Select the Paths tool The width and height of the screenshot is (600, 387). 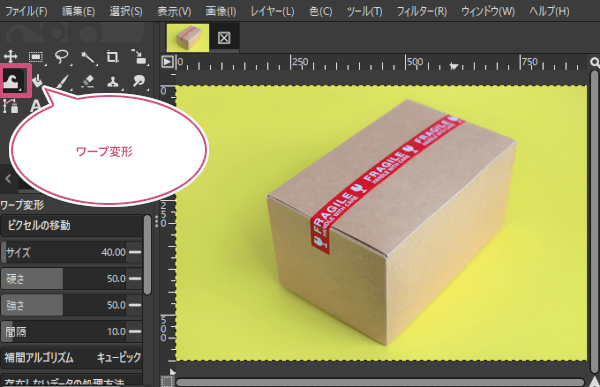11,106
